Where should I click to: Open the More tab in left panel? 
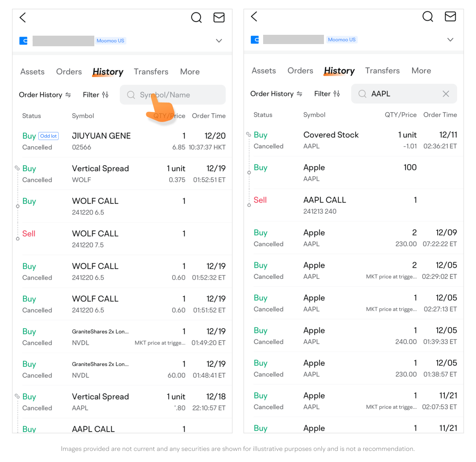(x=190, y=72)
